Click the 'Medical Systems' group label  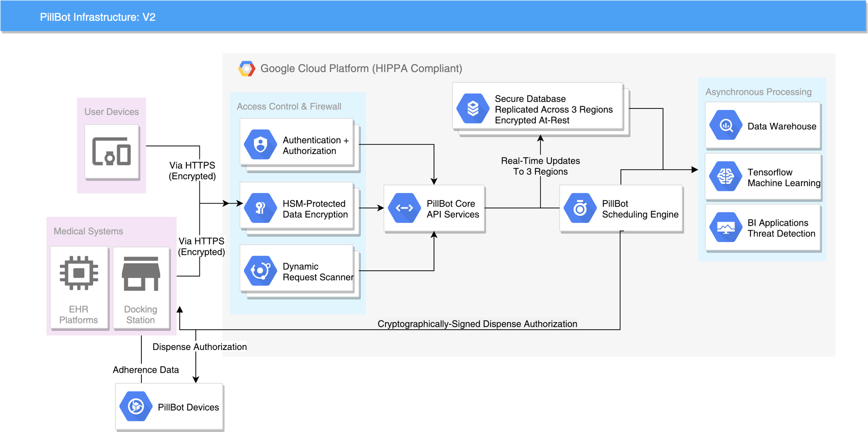point(88,231)
